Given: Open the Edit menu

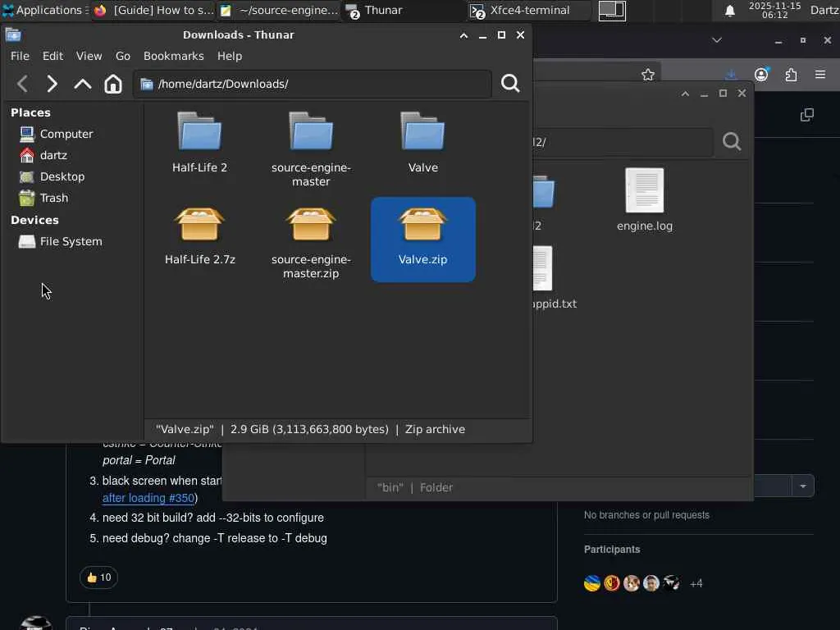Looking at the screenshot, I should click(52, 56).
